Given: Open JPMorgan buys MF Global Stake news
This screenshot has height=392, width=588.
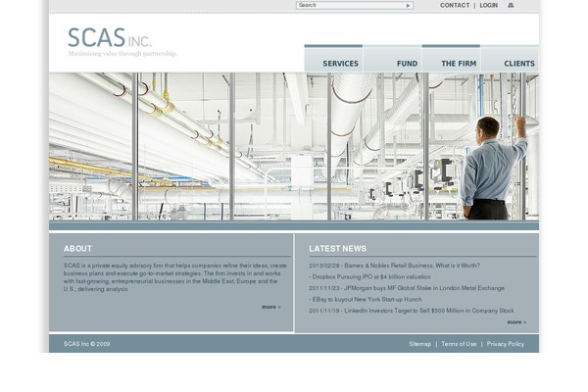Looking at the screenshot, I should (x=407, y=288).
